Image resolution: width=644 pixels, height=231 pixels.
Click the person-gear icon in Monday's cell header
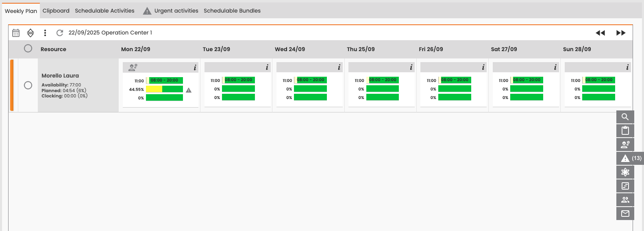133,67
